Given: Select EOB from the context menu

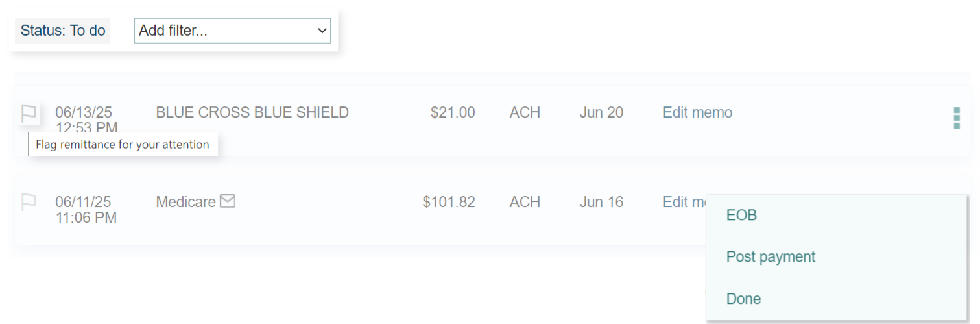Looking at the screenshot, I should click(x=741, y=215).
